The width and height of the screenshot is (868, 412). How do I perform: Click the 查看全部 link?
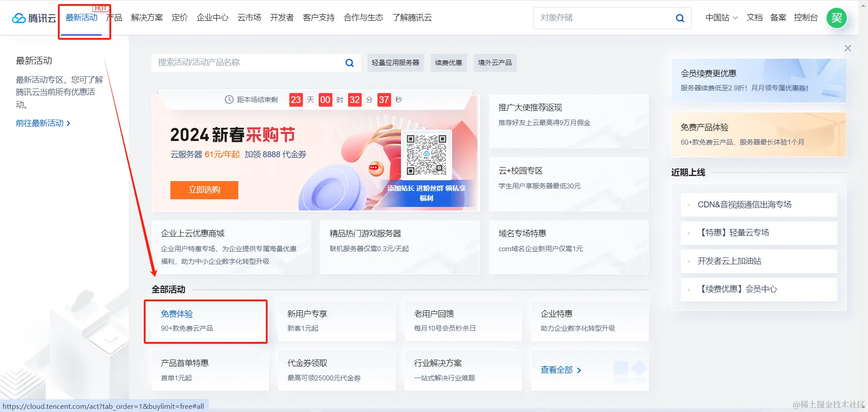[x=561, y=370]
